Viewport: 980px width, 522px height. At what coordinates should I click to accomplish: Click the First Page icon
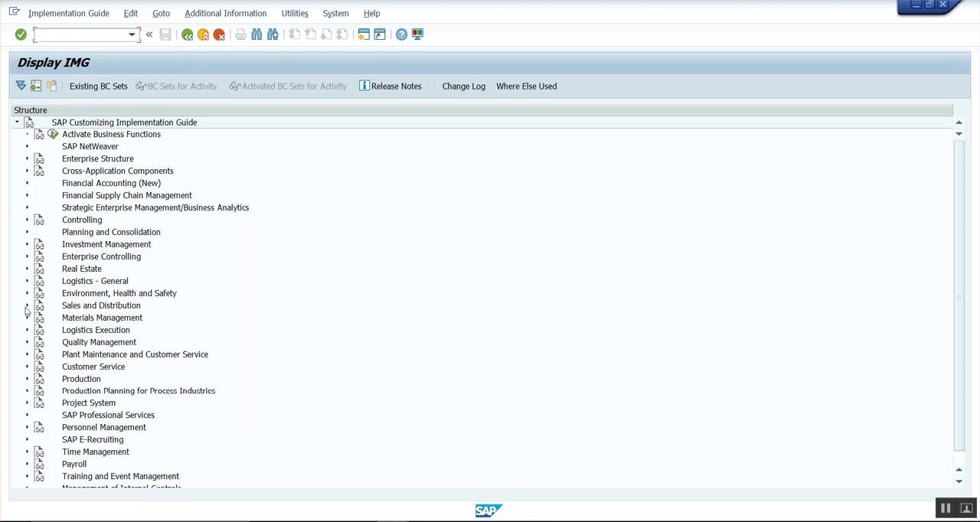(294, 34)
